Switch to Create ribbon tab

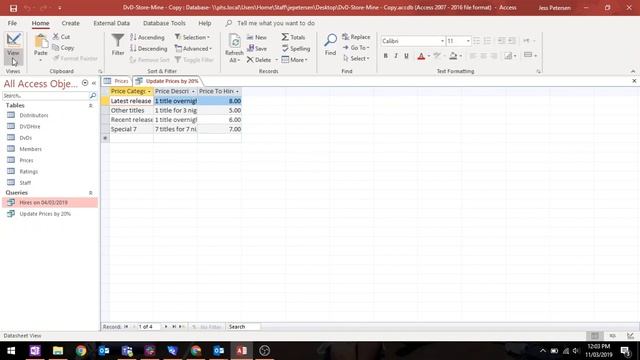(71, 23)
